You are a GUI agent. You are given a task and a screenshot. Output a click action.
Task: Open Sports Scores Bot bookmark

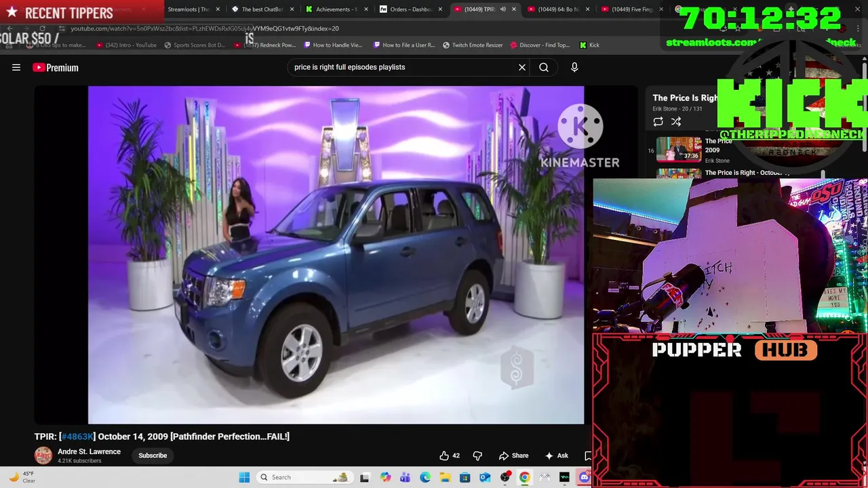click(195, 45)
